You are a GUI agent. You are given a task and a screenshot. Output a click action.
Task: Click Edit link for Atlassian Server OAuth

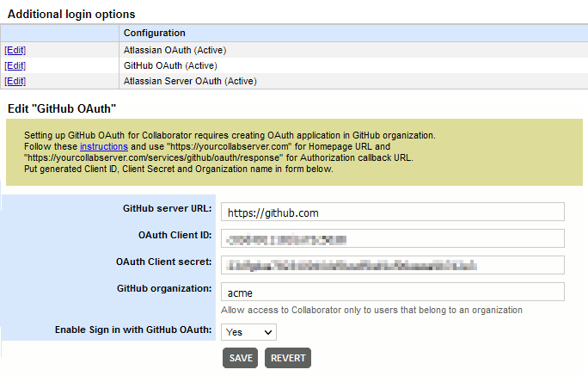click(x=15, y=81)
